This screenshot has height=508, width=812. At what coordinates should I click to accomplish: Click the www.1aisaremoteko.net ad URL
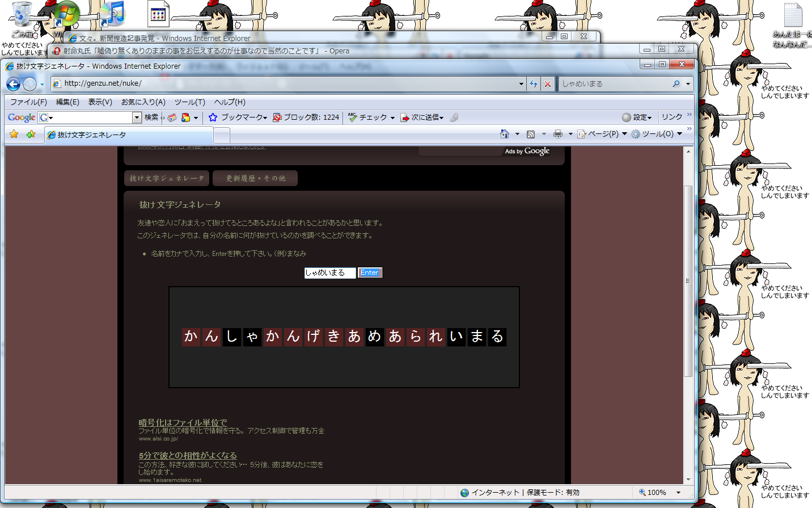[x=170, y=480]
